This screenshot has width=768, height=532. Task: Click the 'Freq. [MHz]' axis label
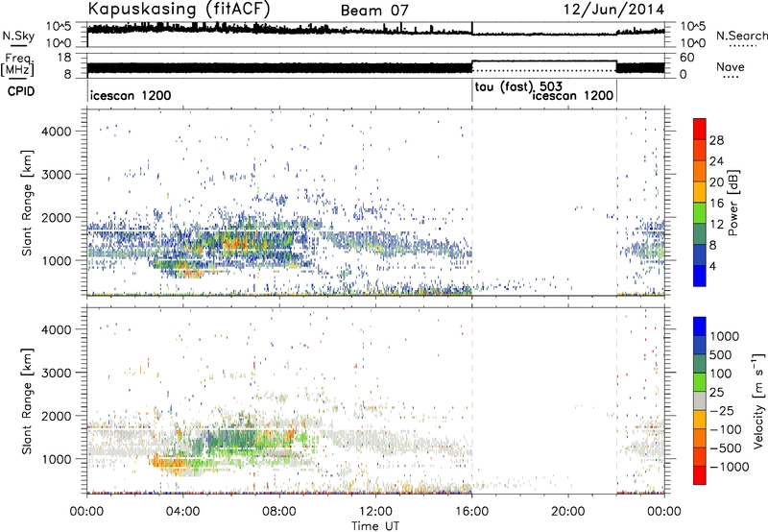point(17,64)
